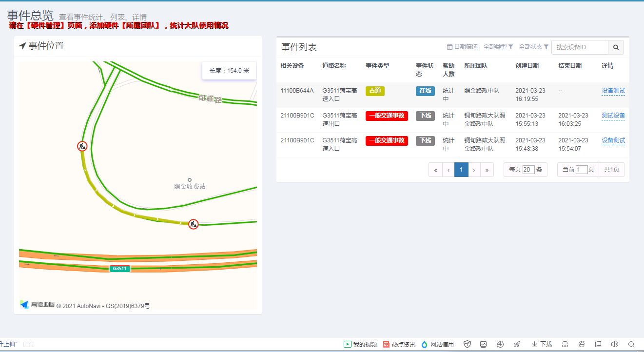The width and height of the screenshot is (644, 352).
Task: Jump to last page with » button
Action: [487, 170]
